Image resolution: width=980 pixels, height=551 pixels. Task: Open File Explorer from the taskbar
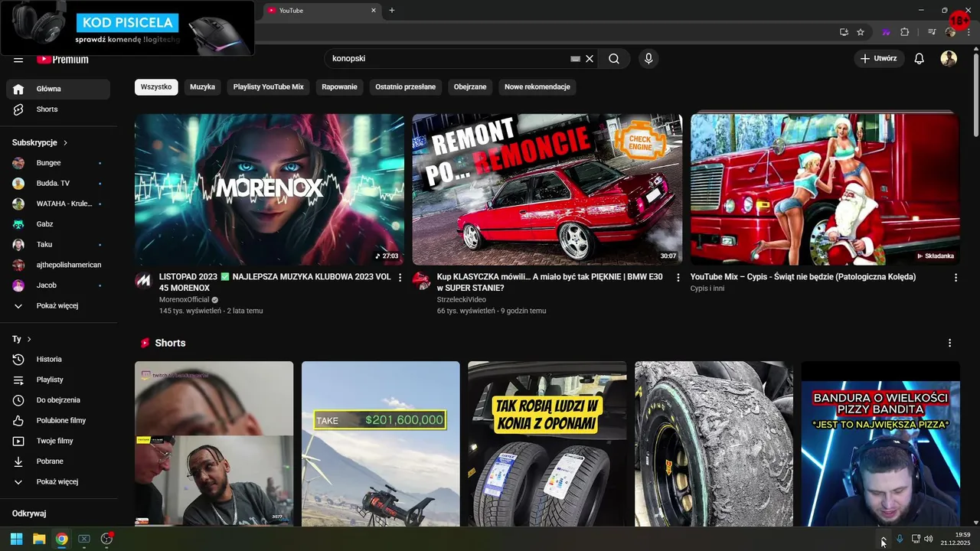pyautogui.click(x=39, y=539)
